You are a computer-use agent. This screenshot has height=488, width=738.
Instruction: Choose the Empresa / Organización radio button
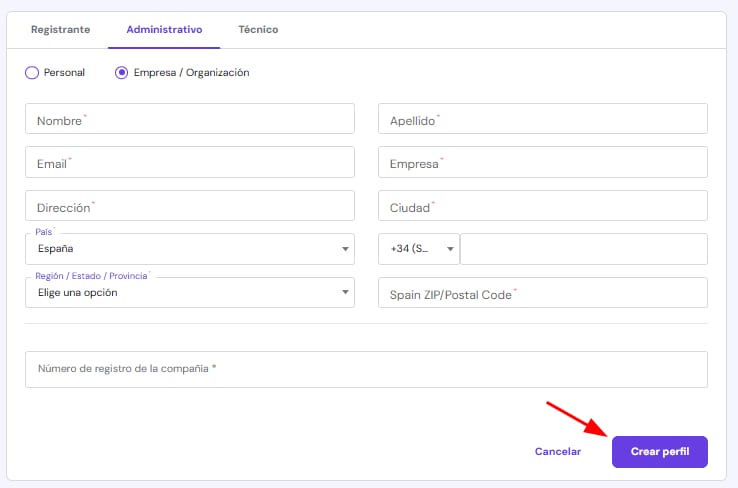tap(122, 73)
